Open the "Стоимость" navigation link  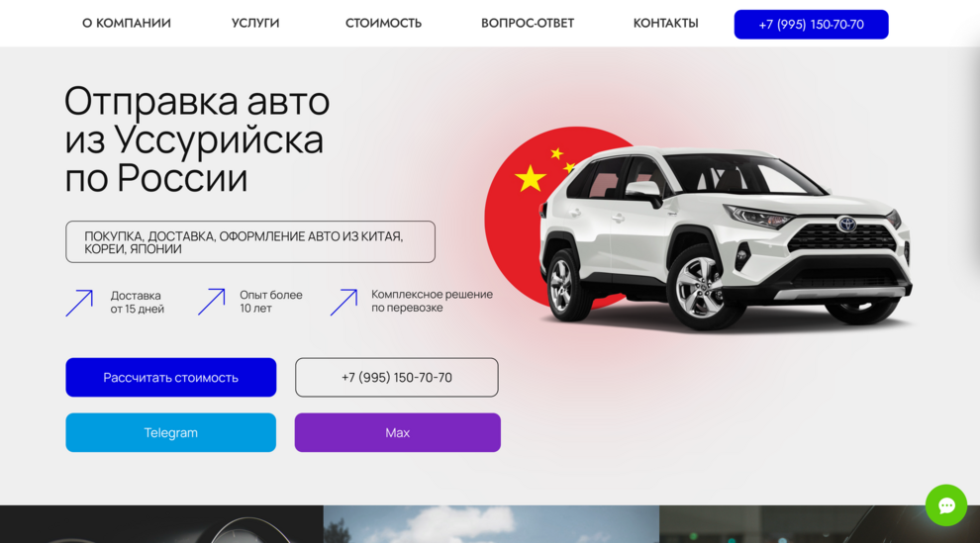pos(383,23)
